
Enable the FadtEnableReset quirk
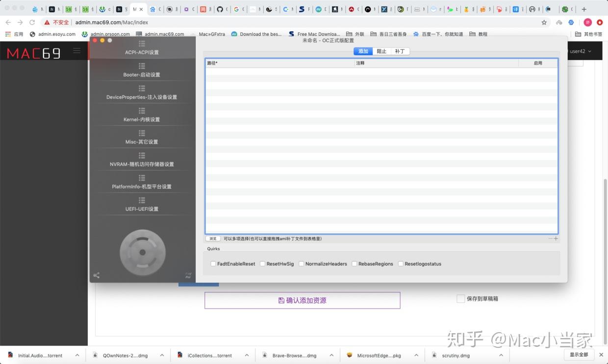(x=213, y=264)
